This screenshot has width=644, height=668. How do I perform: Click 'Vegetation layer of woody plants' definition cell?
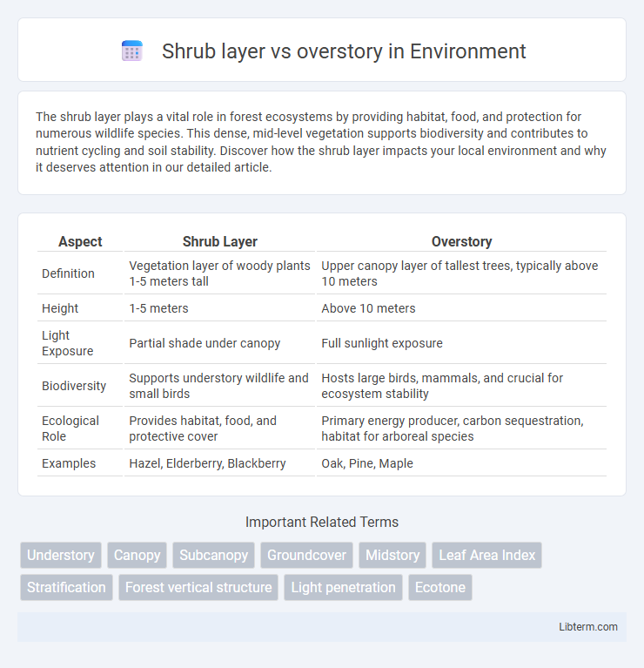click(x=219, y=273)
